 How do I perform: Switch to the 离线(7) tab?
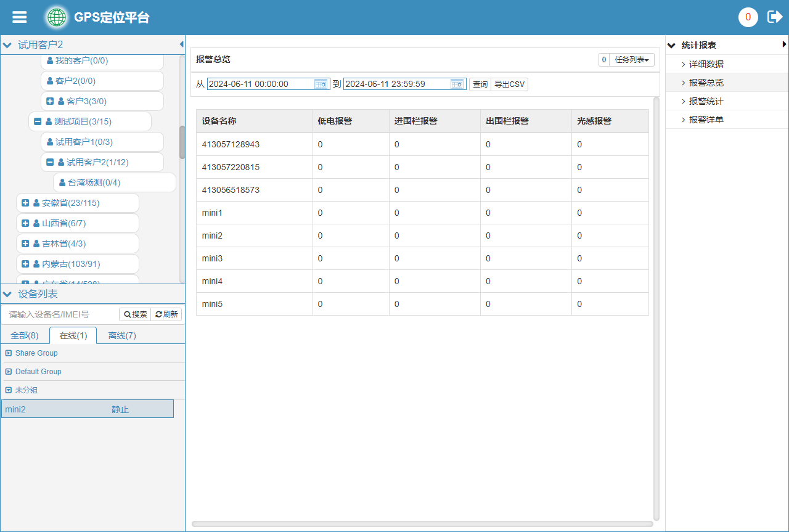tap(122, 335)
